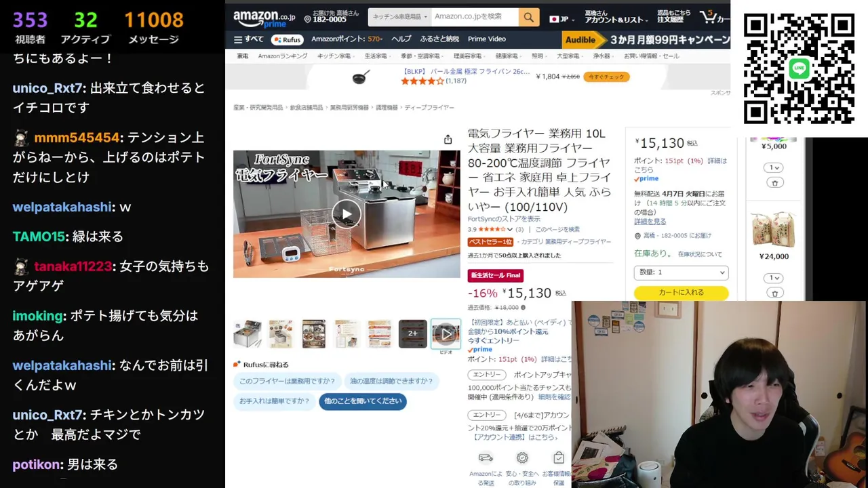
Task: Click the 調理機器 breadcrumb
Action: [x=387, y=108]
